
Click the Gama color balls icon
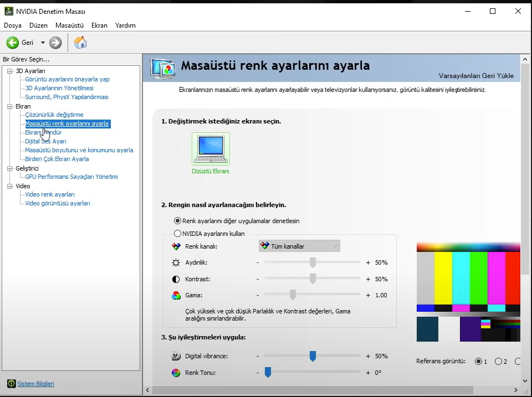(x=176, y=295)
